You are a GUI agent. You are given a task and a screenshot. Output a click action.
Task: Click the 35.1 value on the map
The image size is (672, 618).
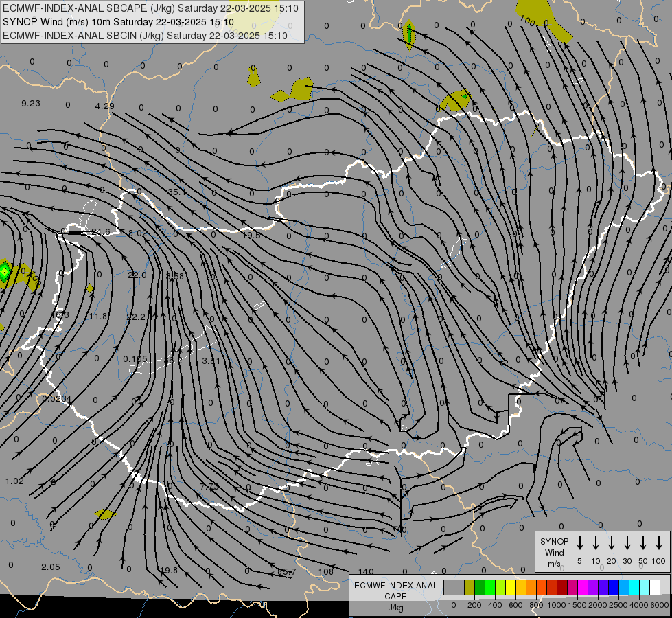click(176, 192)
